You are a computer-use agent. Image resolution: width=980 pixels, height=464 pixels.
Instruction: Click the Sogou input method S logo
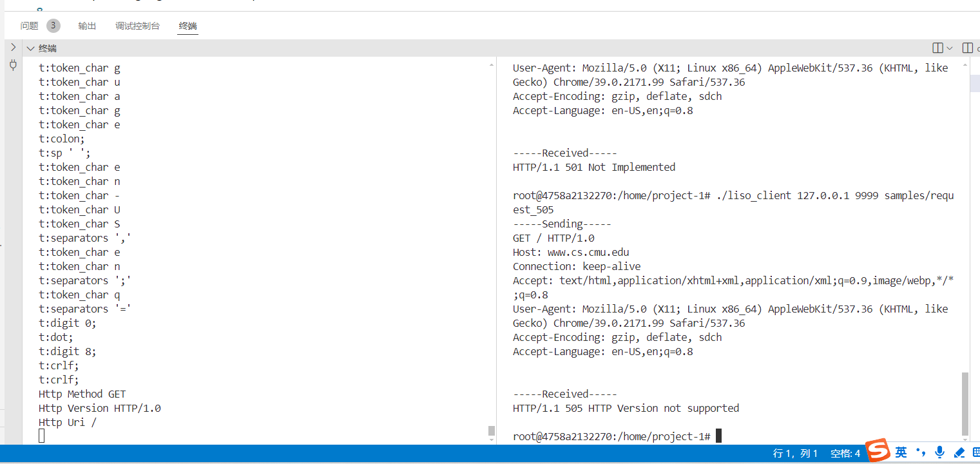[877, 450]
